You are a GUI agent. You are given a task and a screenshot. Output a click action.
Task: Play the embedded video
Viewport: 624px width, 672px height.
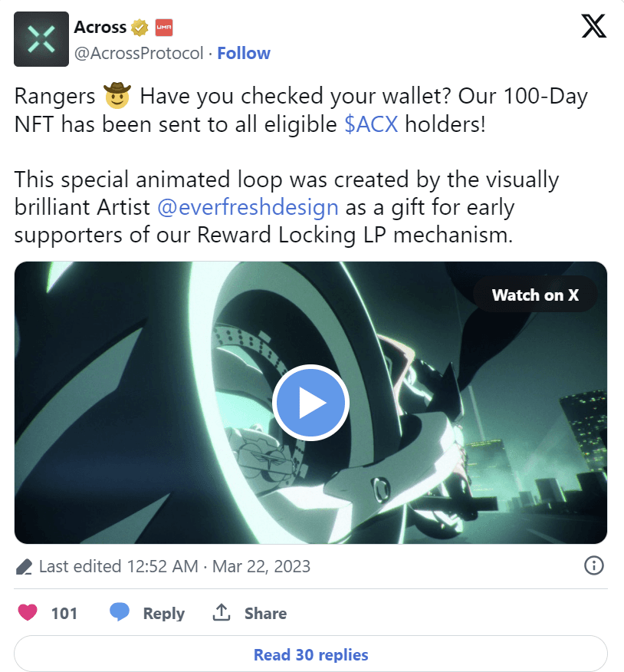click(x=311, y=403)
